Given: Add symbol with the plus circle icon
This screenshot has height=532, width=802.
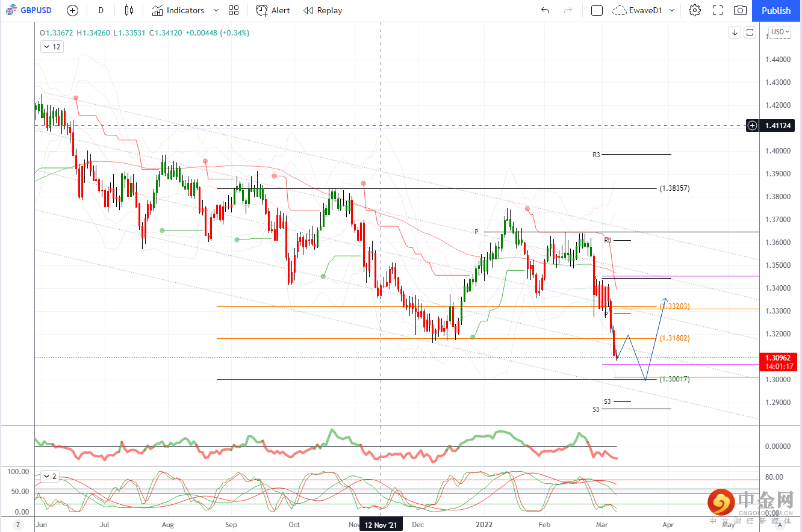Looking at the screenshot, I should pyautogui.click(x=72, y=10).
